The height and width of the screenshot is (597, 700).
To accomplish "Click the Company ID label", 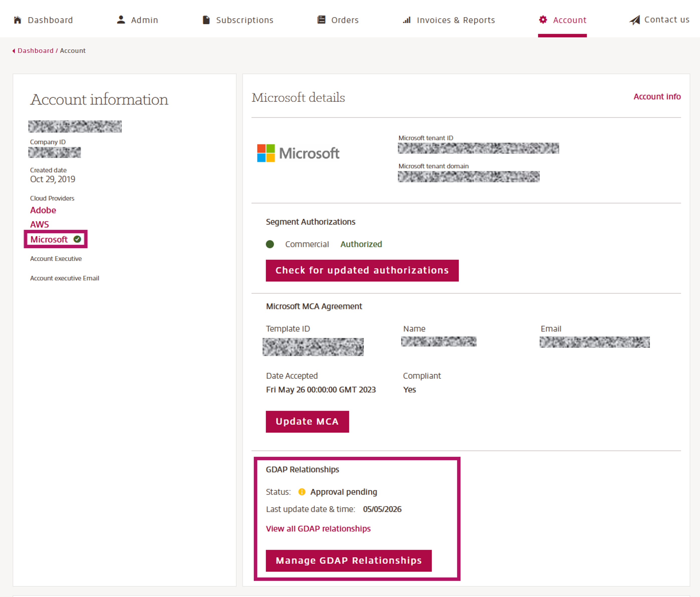I will [x=48, y=142].
